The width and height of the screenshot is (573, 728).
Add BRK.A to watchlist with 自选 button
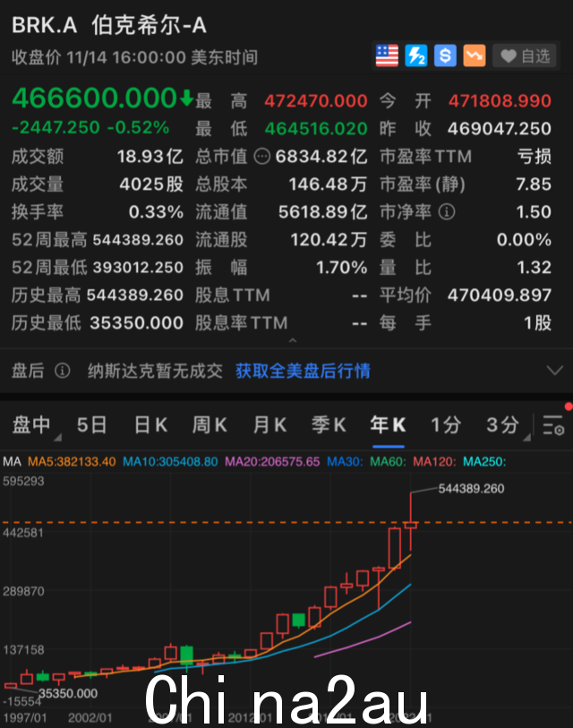click(525, 56)
